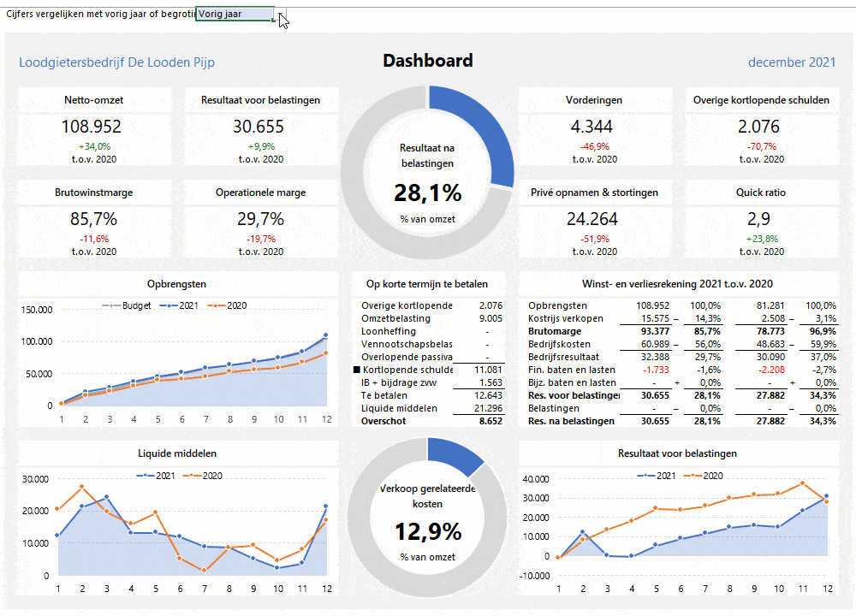Click the Netto-omzet value 108.952

click(92, 127)
